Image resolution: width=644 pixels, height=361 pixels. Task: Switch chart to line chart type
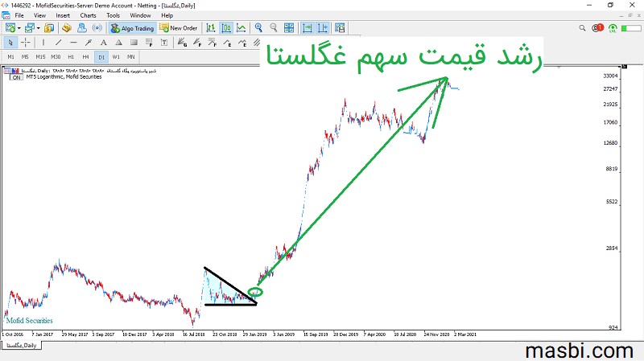point(241,28)
